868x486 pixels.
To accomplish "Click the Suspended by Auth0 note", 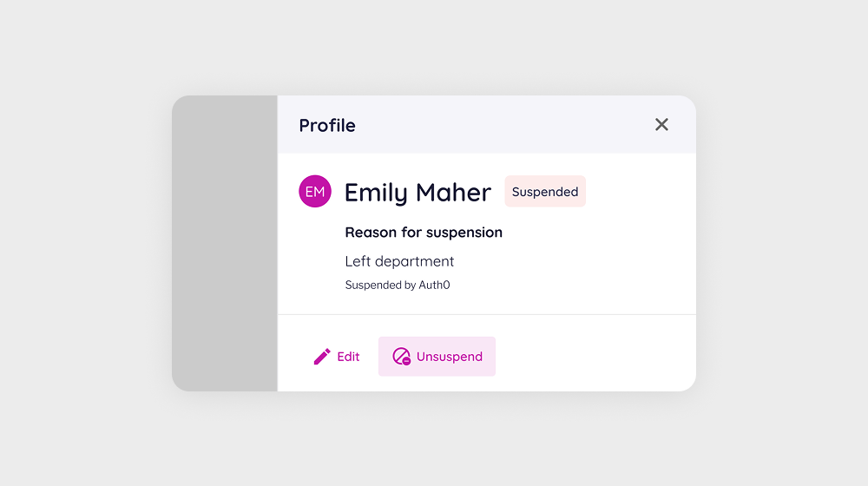I will (398, 285).
